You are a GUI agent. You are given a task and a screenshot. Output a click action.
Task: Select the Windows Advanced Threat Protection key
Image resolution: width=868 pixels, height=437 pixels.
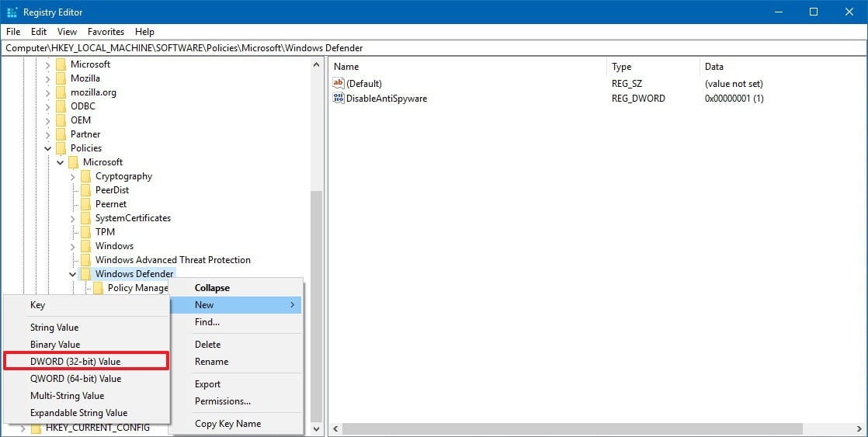point(172,260)
